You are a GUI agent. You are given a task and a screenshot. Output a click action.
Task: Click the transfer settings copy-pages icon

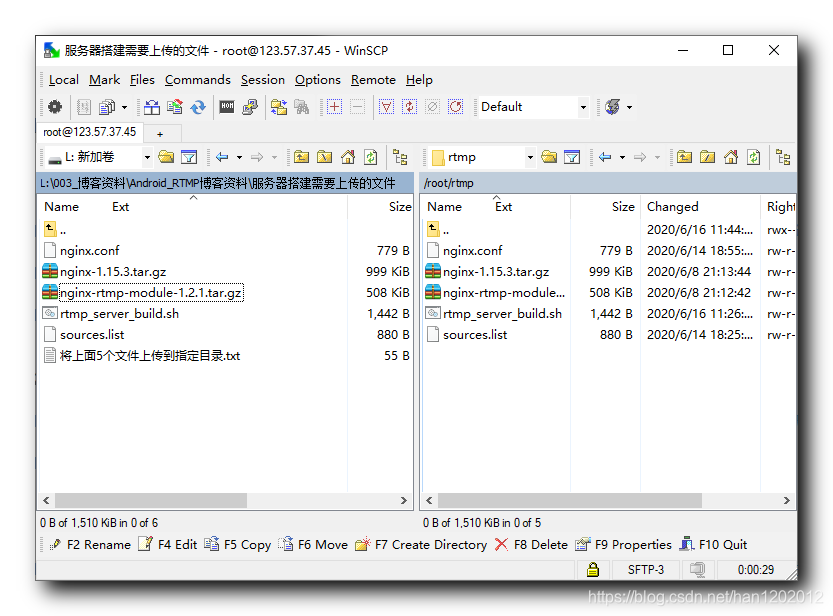tap(107, 107)
